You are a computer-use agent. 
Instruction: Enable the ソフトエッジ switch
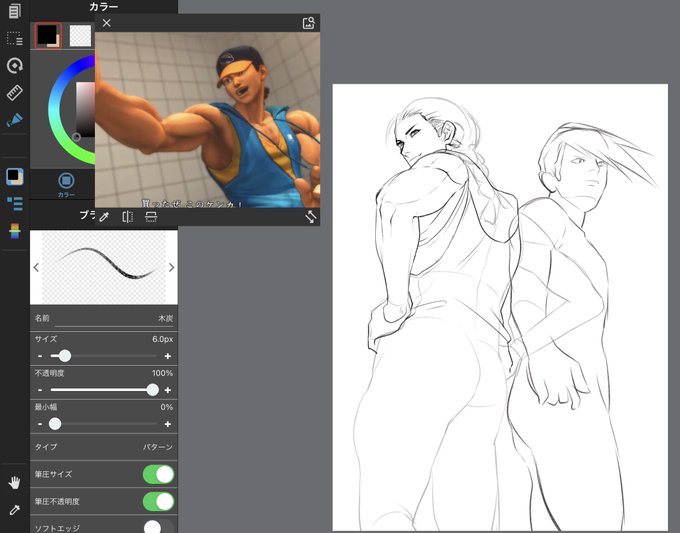coord(158,527)
